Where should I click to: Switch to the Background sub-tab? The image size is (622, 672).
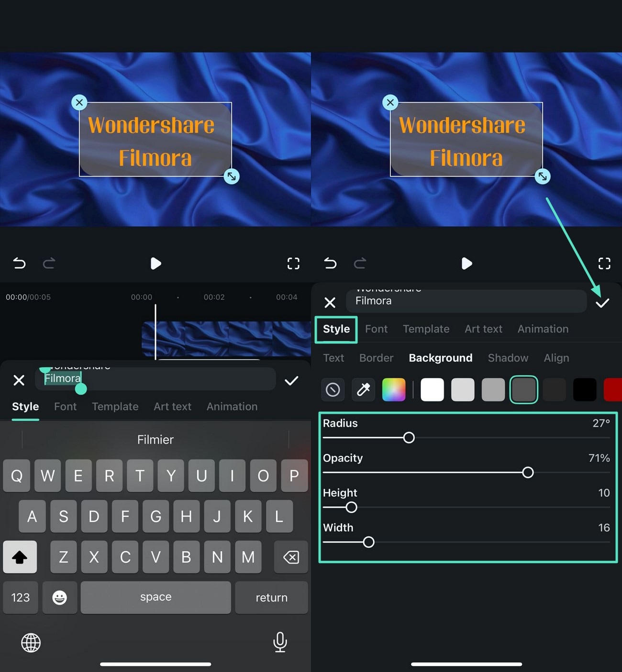tap(441, 358)
